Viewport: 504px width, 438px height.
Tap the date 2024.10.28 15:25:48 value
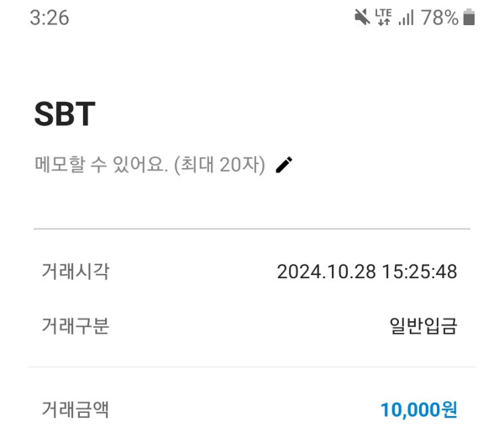pos(366,272)
